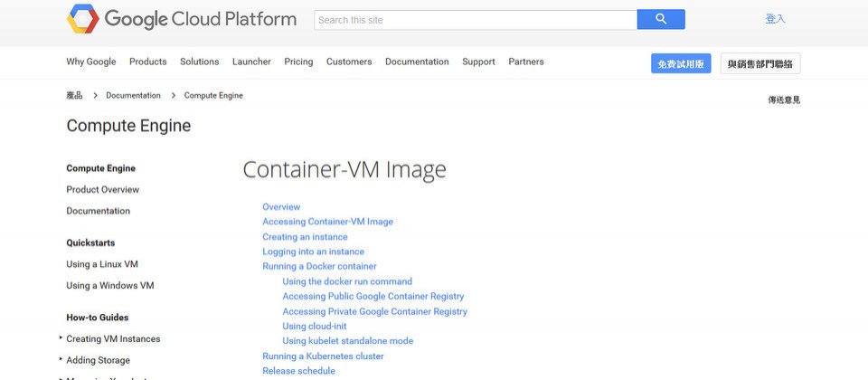Click the breadcrumb arrow before Documentation
This screenshot has width=868, height=380.
click(x=95, y=95)
